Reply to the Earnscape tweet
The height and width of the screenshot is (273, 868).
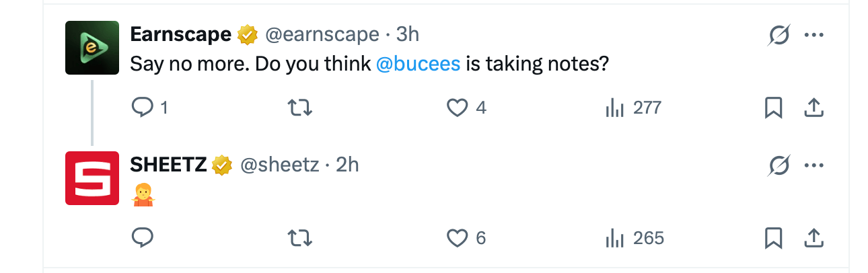click(x=143, y=108)
